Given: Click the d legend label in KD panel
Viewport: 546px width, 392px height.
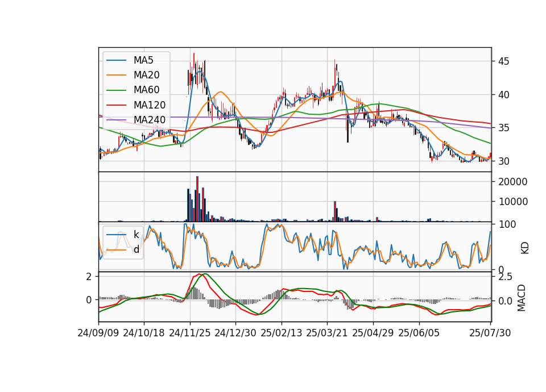Looking at the screenshot, I should pos(136,249).
